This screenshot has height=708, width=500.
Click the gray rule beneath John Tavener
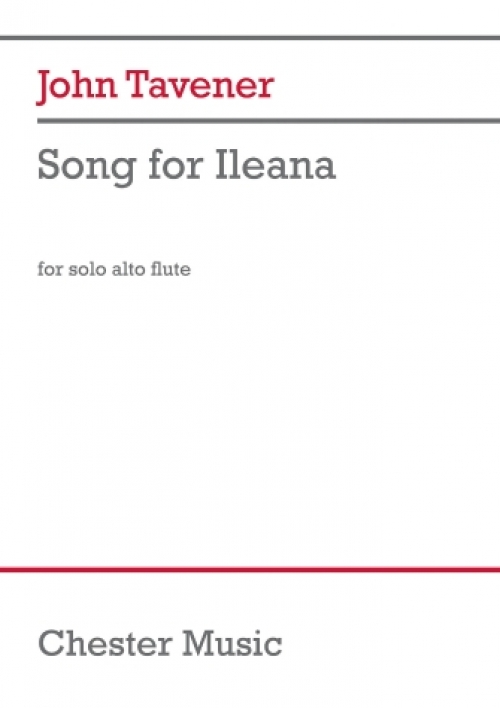pos(268,121)
